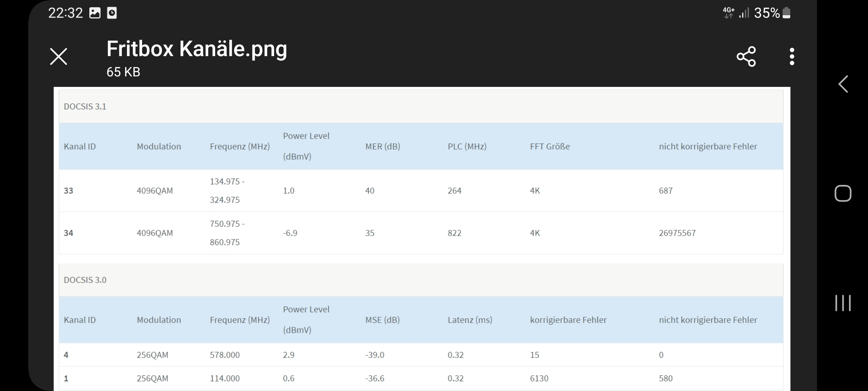Click the FFT Größe column header
The height and width of the screenshot is (391, 868).
click(550, 147)
